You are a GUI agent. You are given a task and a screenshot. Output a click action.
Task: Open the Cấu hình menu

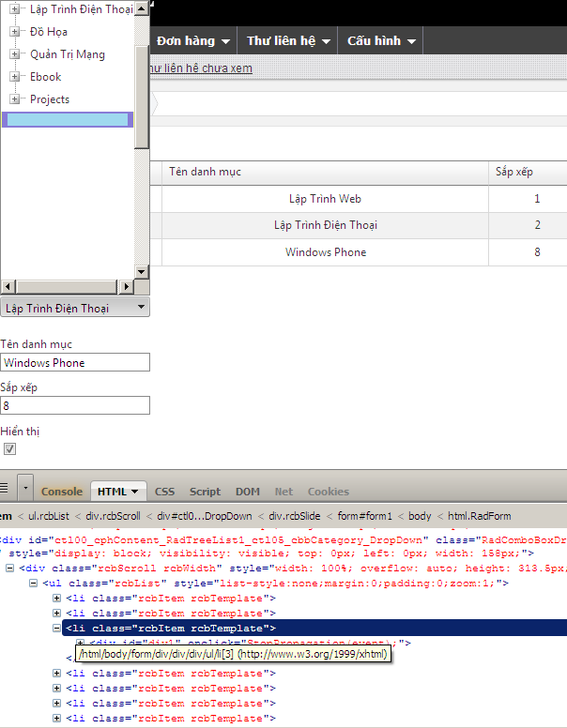click(381, 41)
